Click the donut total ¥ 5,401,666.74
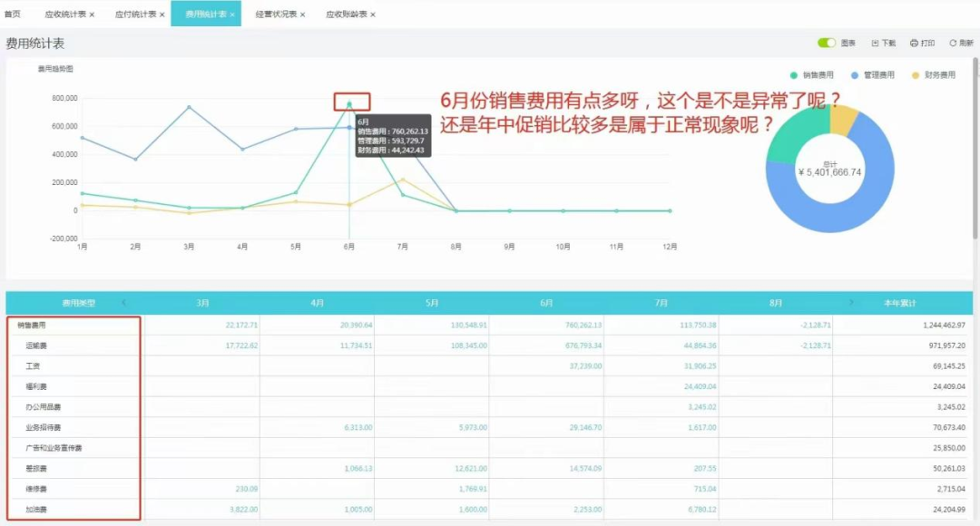Image resolution: width=980 pixels, height=526 pixels. point(830,172)
